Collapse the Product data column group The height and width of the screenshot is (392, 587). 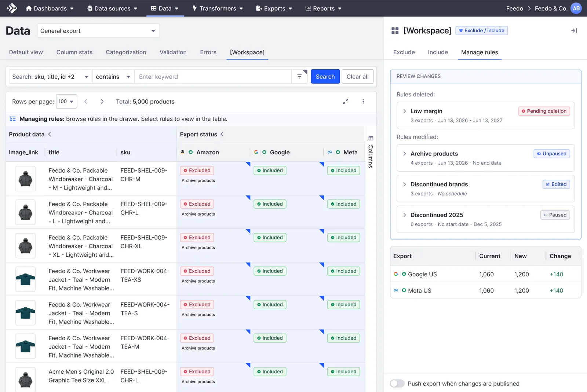coord(50,134)
